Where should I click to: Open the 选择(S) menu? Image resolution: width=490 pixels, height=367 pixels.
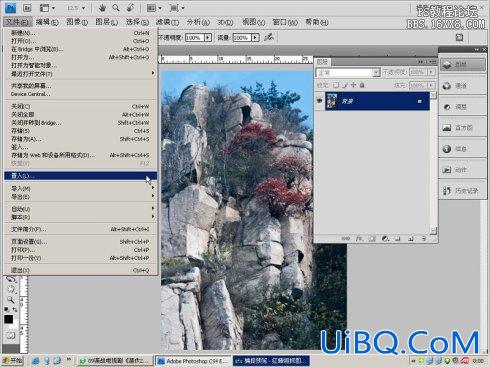(137, 22)
